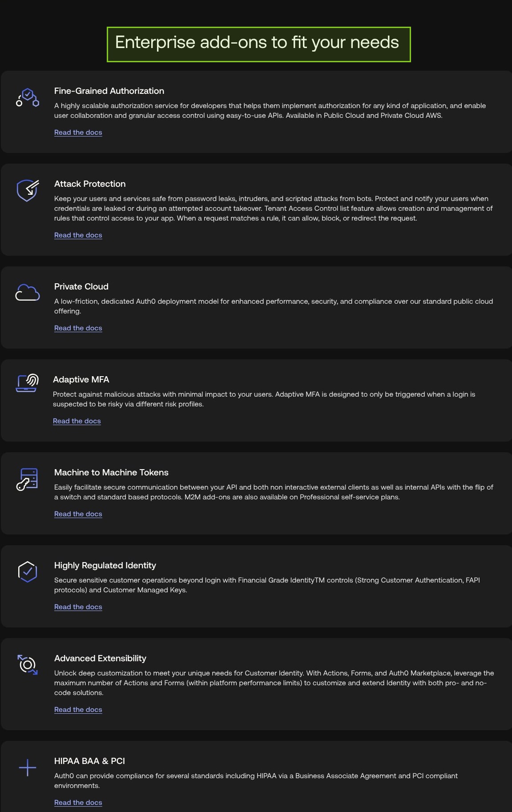
Task: Follow Private Cloud's Read the docs link
Action: 78,328
